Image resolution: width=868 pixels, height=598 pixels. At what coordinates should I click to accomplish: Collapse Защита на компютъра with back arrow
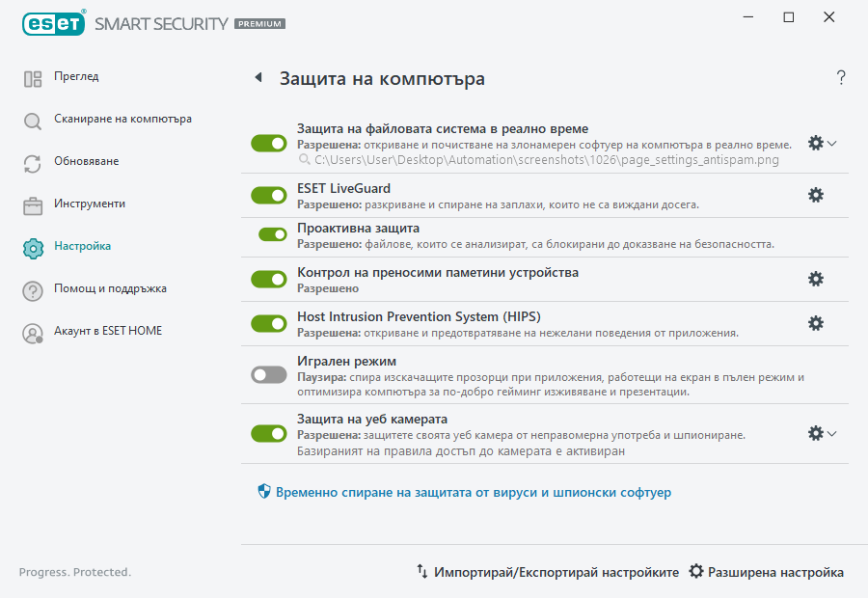point(258,77)
